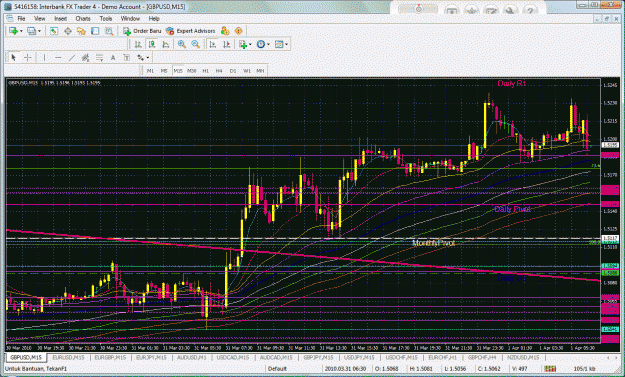Screen dimensions: 625x377
Task: Switch to the AUDUSD,H1 chart tab
Action: pyautogui.click(x=192, y=358)
